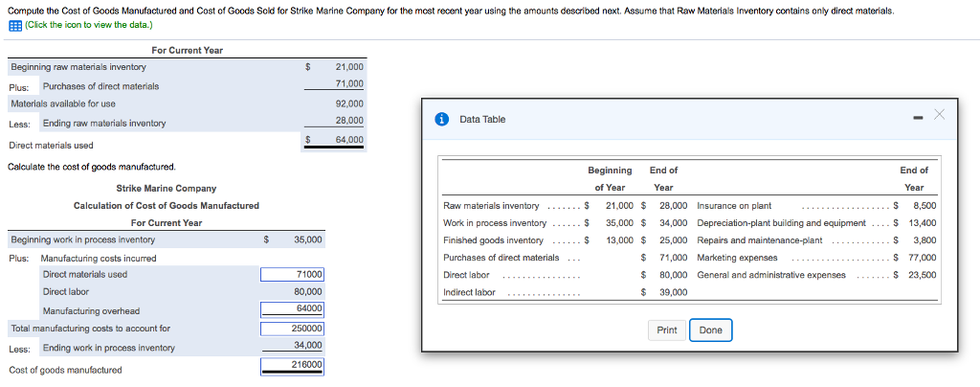Select Marketing expenses row in Data Table
Screen dimensions: 980x387
[x=816, y=258]
